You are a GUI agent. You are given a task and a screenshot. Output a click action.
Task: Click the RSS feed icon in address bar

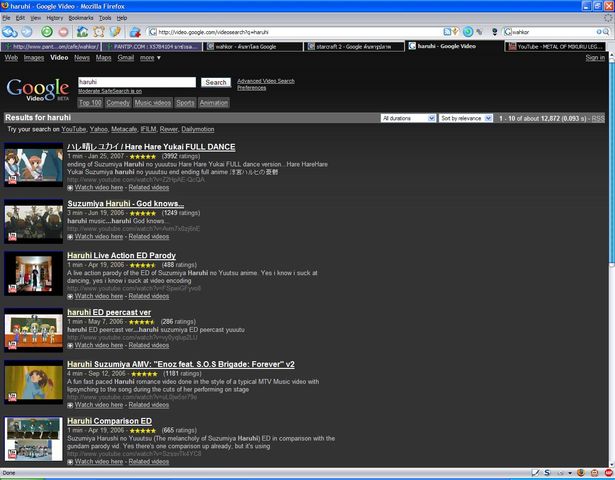pyautogui.click(x=447, y=32)
